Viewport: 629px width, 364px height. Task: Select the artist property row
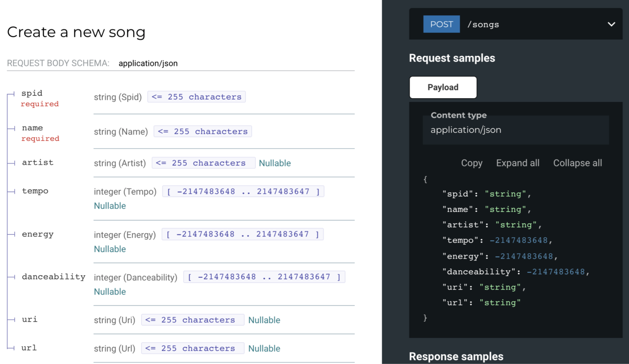click(38, 163)
